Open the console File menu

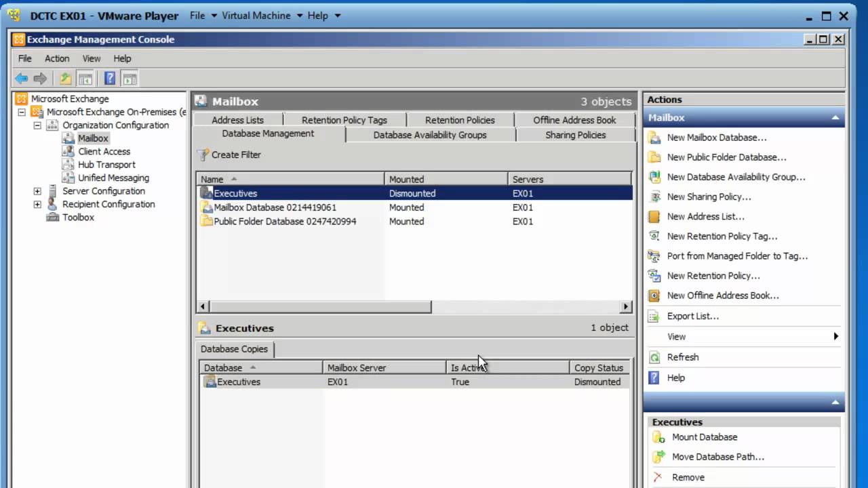point(25,59)
